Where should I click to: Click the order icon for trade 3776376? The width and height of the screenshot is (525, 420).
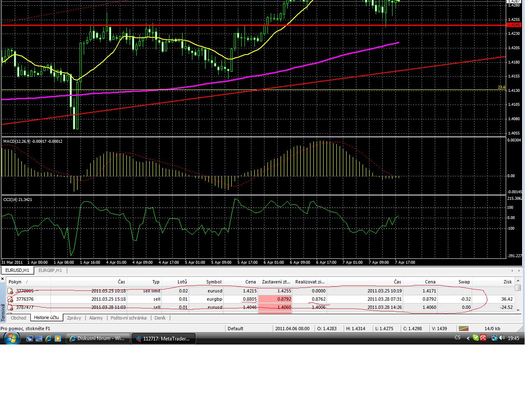click(x=11, y=299)
